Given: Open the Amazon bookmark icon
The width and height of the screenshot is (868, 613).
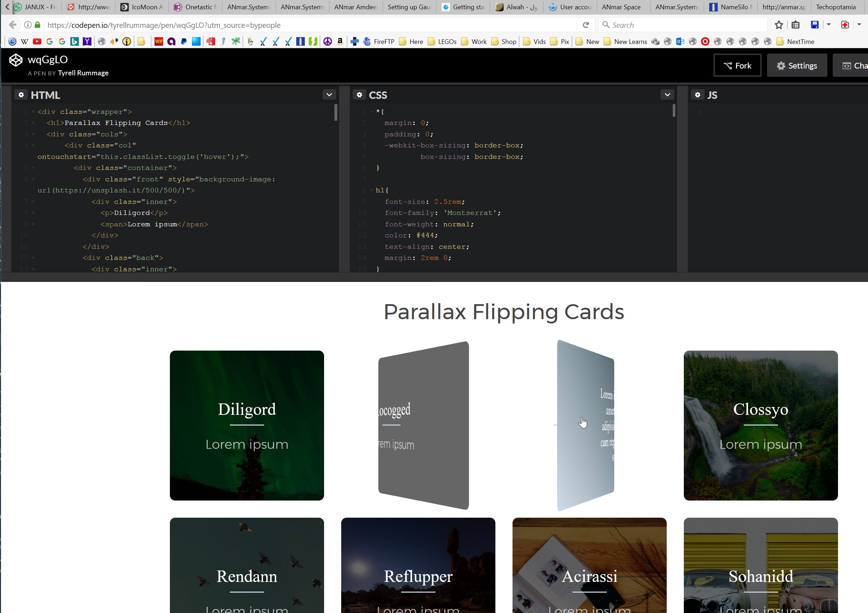Looking at the screenshot, I should pos(340,42).
